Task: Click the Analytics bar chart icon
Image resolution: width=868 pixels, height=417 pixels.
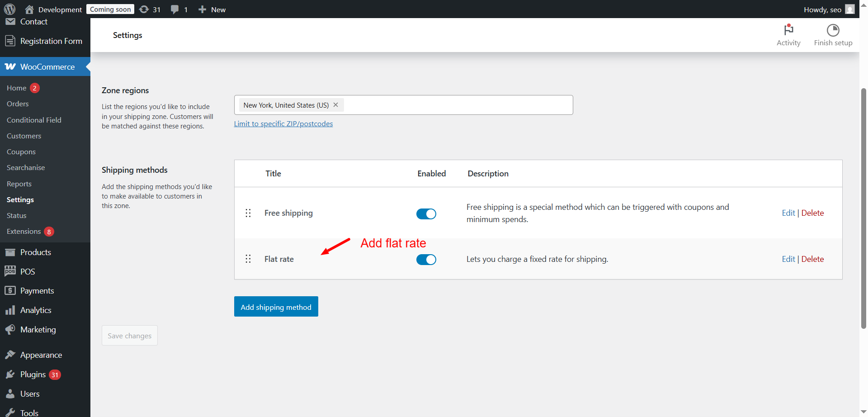Action: pos(10,310)
